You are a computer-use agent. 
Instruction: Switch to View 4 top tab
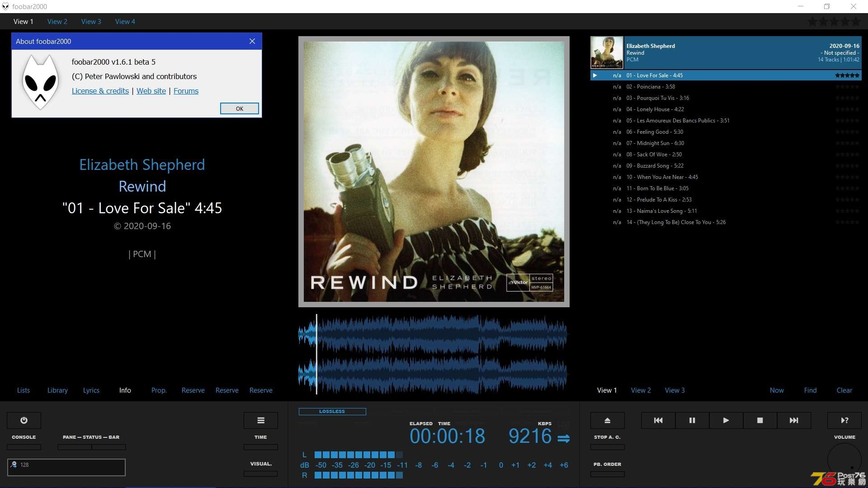[125, 21]
